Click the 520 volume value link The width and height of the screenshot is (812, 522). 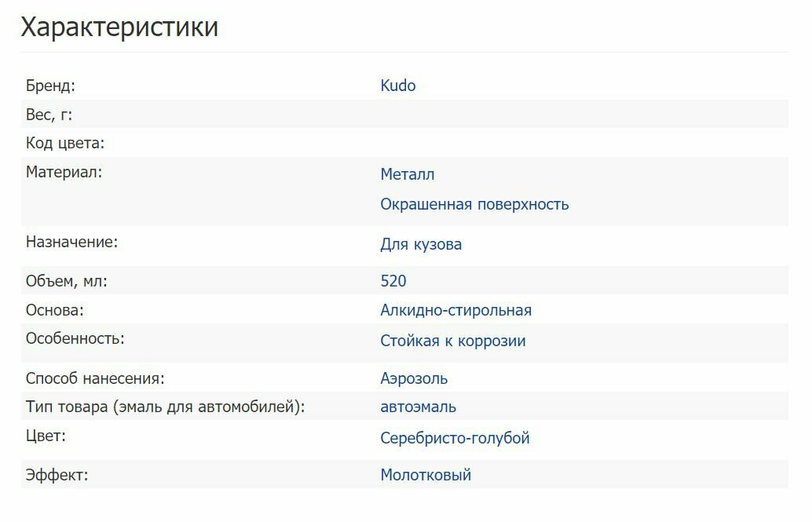tap(393, 281)
